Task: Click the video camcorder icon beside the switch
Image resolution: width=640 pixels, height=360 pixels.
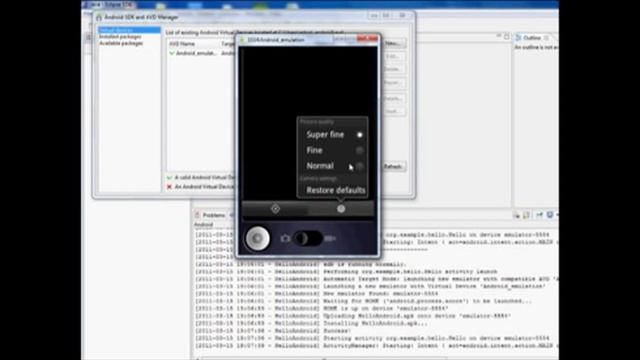Action: 330,238
